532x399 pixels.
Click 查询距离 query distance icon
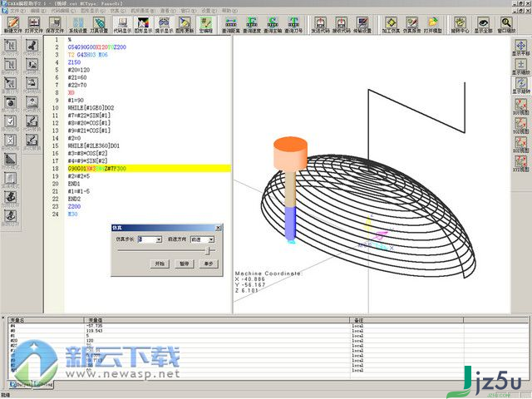[x=231, y=24]
